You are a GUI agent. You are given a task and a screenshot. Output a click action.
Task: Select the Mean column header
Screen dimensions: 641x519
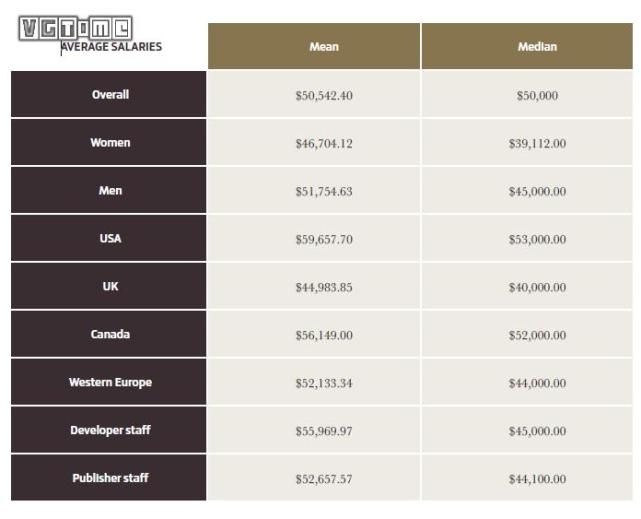click(x=314, y=46)
